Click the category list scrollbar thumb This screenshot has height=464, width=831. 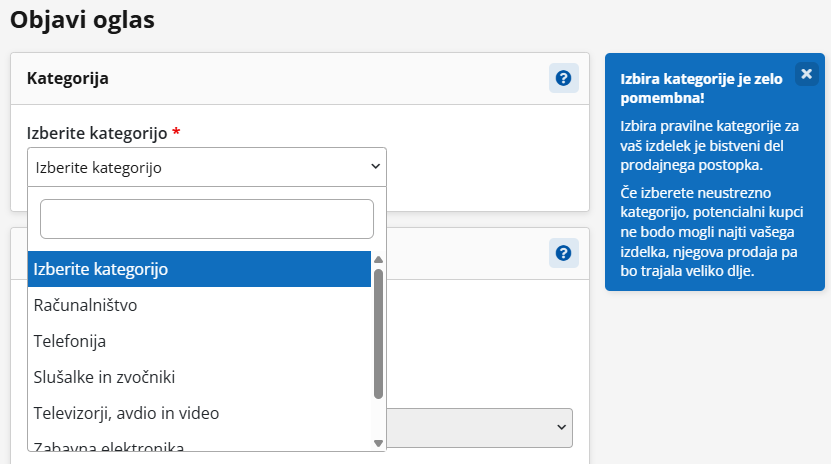coord(378,330)
